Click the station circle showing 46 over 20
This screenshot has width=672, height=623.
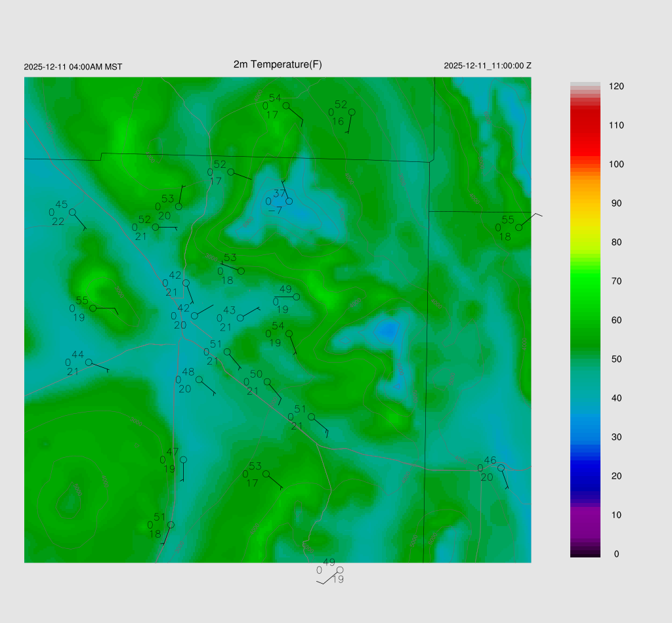click(501, 468)
